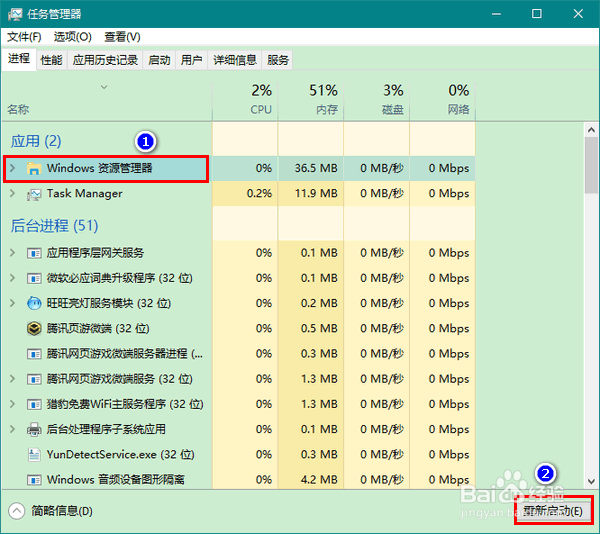Click the scrollbar down arrow
600x534 pixels.
(x=591, y=481)
